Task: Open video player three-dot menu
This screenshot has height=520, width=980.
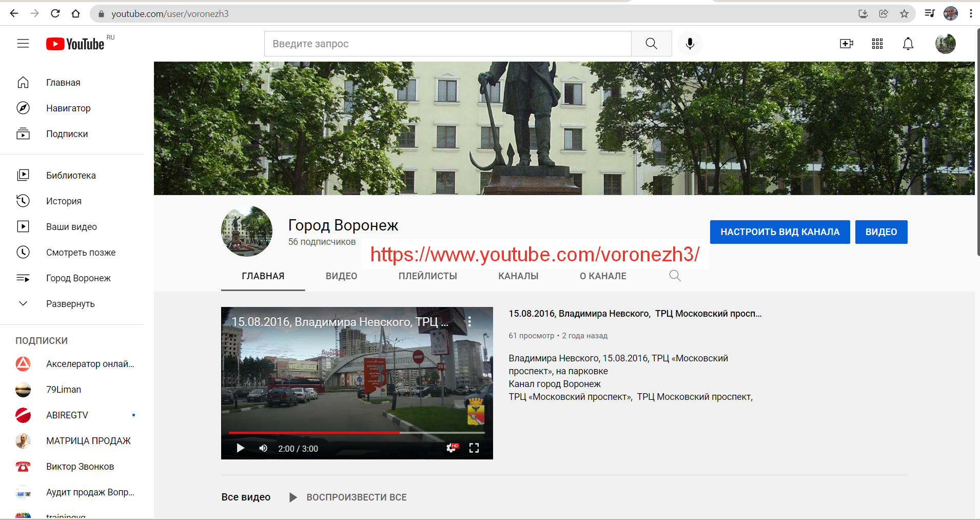Action: tap(469, 321)
